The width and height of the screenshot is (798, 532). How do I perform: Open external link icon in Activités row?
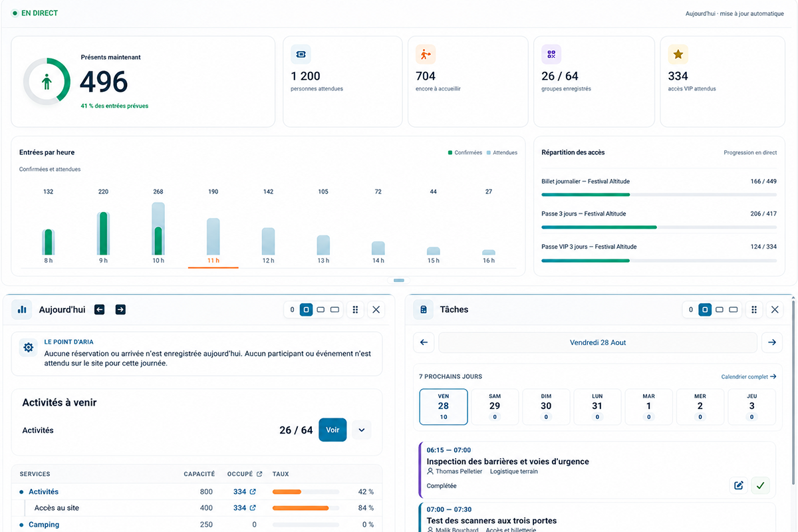point(253,492)
